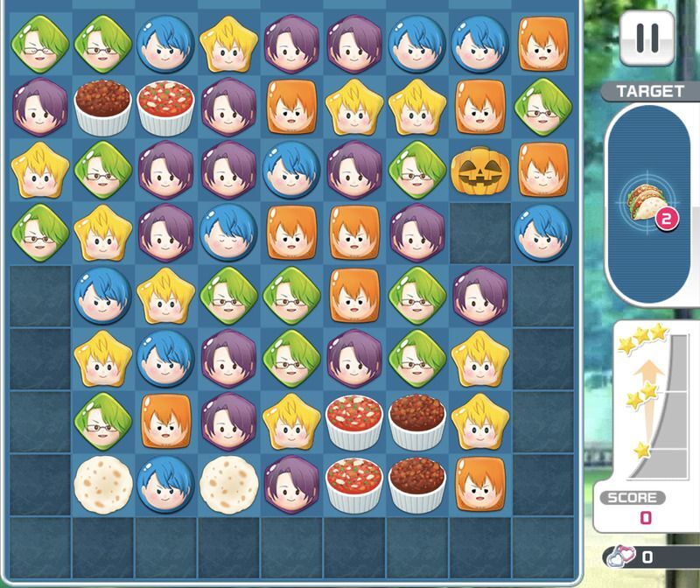Image resolution: width=700 pixels, height=588 pixels.
Task: Tap the ground meat bowl in the second row
Action: (102, 108)
